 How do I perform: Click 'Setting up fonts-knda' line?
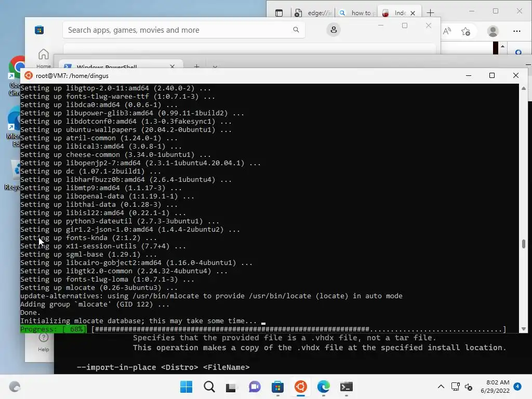pos(88,237)
